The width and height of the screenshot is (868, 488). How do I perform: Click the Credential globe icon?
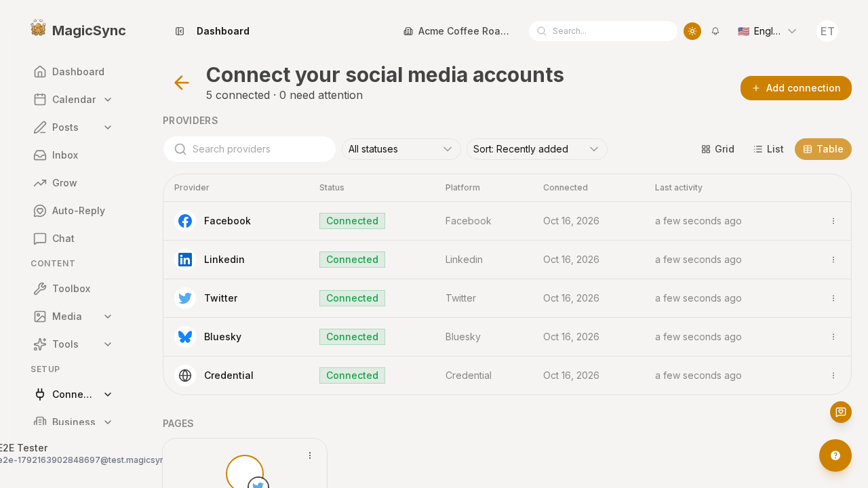click(185, 375)
